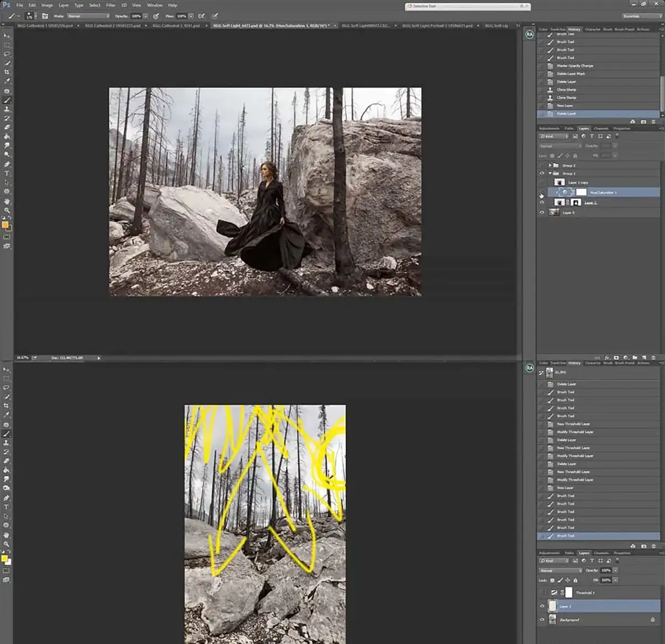Select the Layer 1 copy layer
Screen dimensions: 665x644
point(604,182)
